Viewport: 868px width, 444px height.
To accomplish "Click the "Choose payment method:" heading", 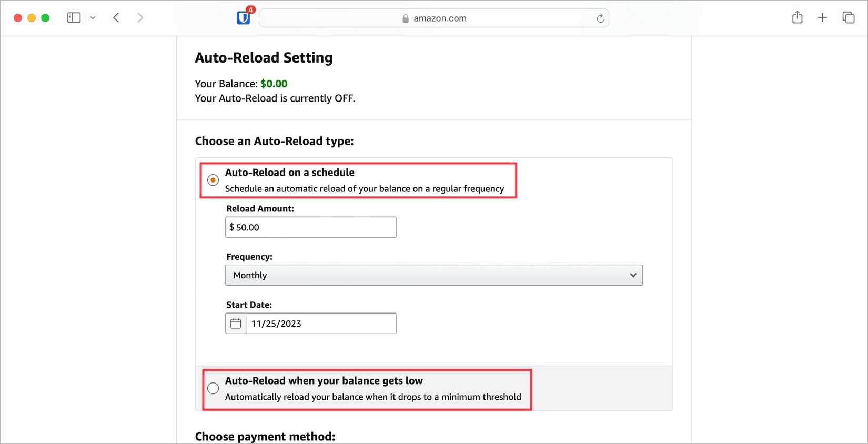I will tap(265, 437).
